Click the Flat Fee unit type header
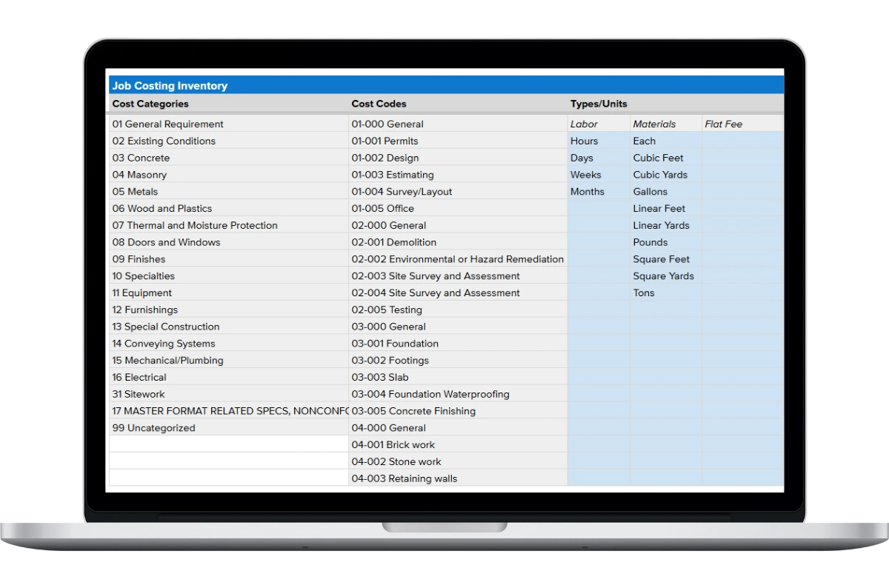This screenshot has height=588, width=889. (x=743, y=124)
